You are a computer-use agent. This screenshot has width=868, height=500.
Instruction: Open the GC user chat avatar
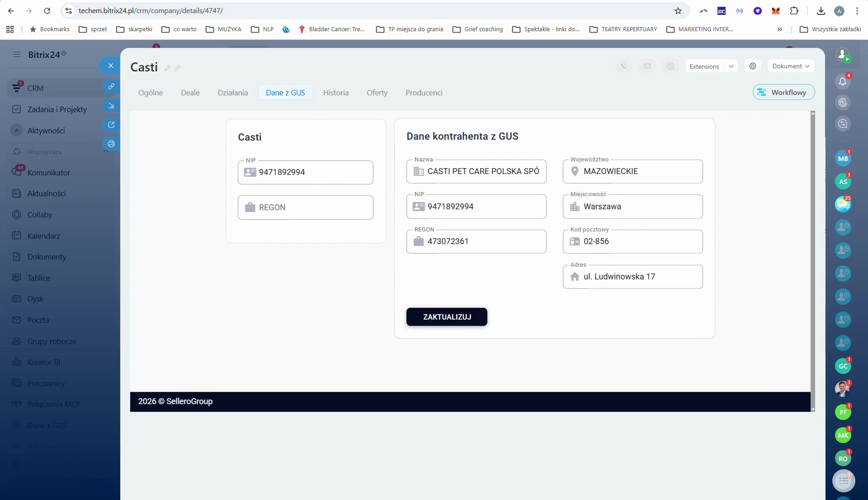(x=843, y=366)
